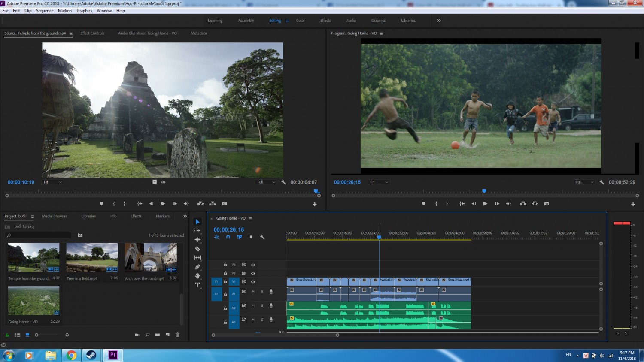This screenshot has height=362, width=644.
Task: Toggle Linked Selection in timeline
Action: coord(239,237)
